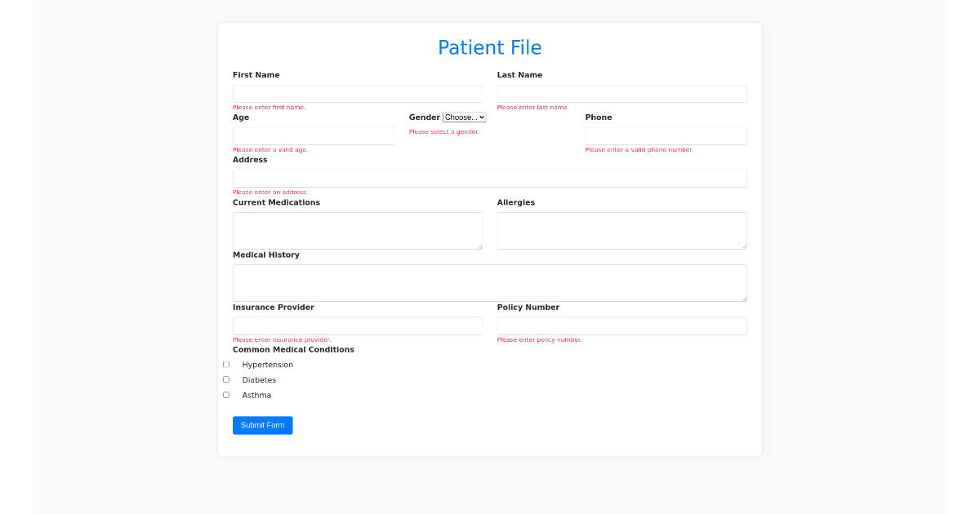The width and height of the screenshot is (980, 514).
Task: Click the Current Medications text area
Action: (358, 231)
